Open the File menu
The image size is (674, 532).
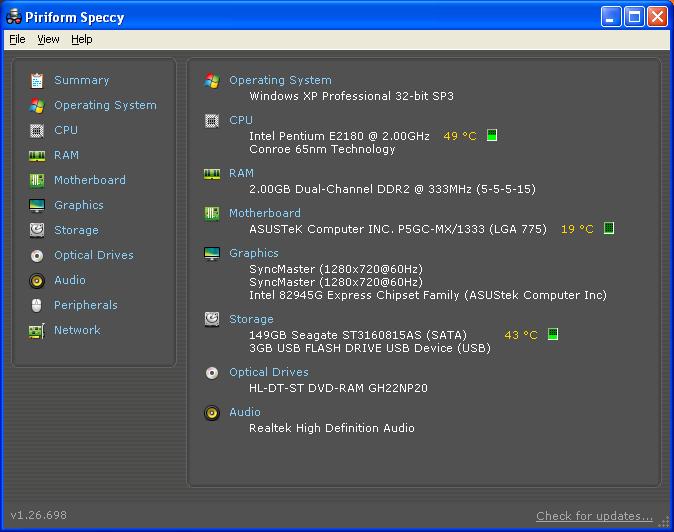tap(17, 40)
